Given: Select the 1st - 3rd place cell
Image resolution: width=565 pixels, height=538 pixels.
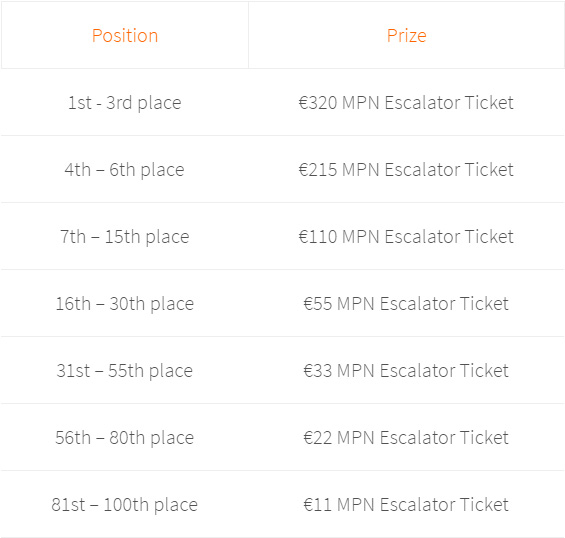Looking at the screenshot, I should click(125, 102).
